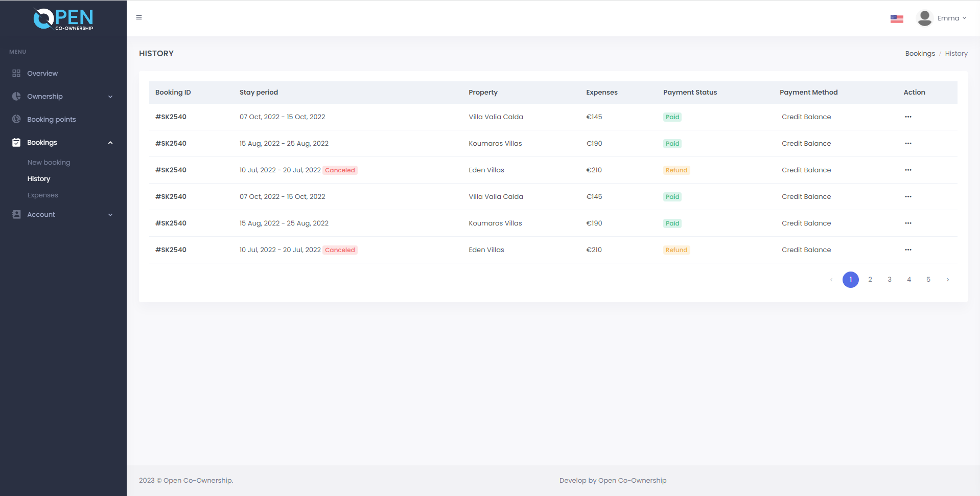Click the hamburger menu icon
This screenshot has height=496, width=980.
[139, 17]
